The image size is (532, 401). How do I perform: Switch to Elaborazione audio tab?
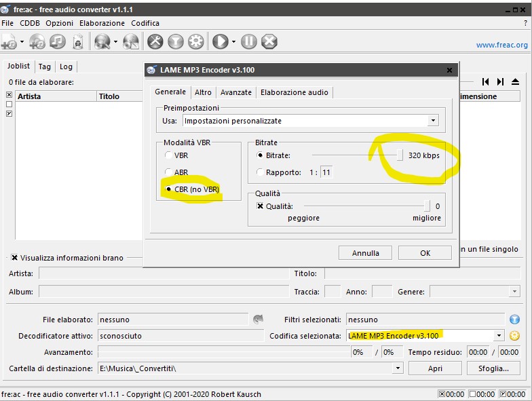[x=294, y=92]
